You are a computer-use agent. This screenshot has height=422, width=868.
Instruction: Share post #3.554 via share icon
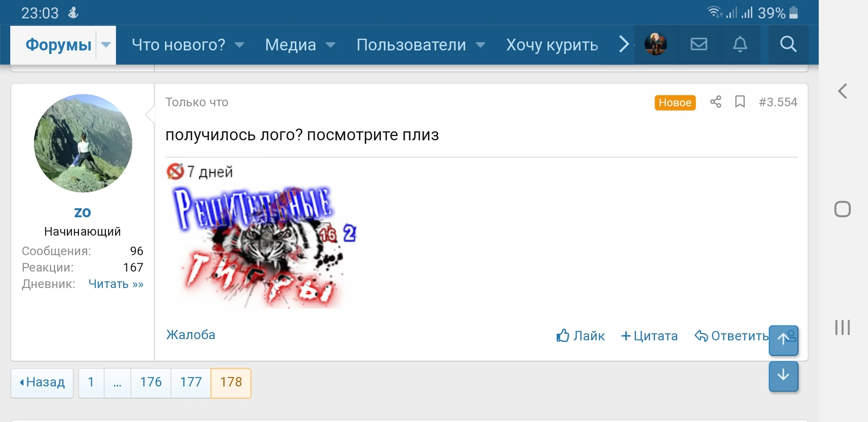[716, 102]
